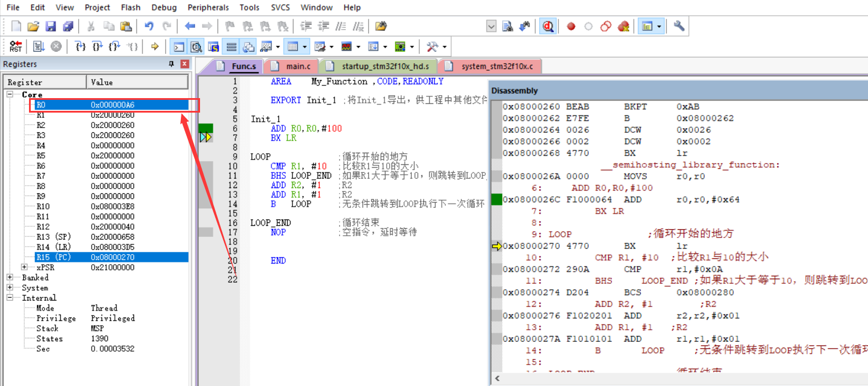Show next statement with yellow arrow icon
Viewport: 868px width, 386px height.
pos(155,46)
